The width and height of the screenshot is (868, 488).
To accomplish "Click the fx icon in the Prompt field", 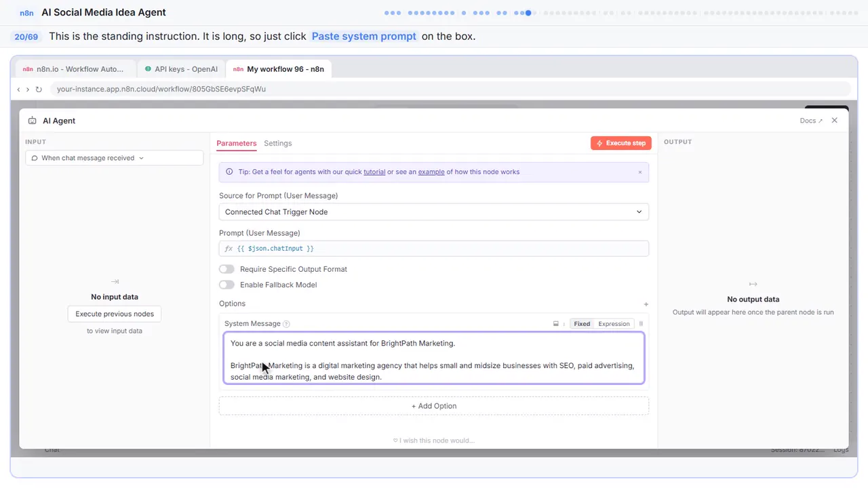I will pos(229,249).
